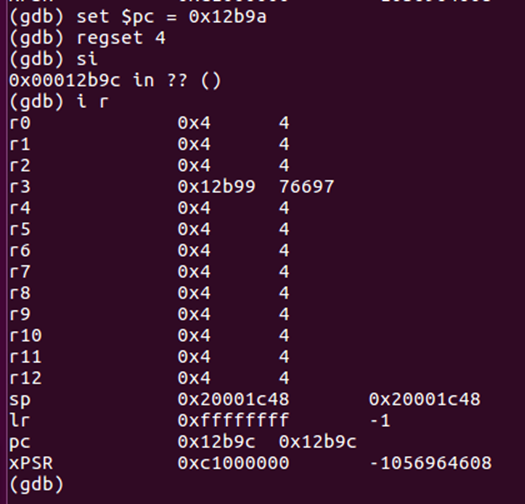Click the 'si' step instruction command
The height and width of the screenshot is (504, 525).
point(87,59)
